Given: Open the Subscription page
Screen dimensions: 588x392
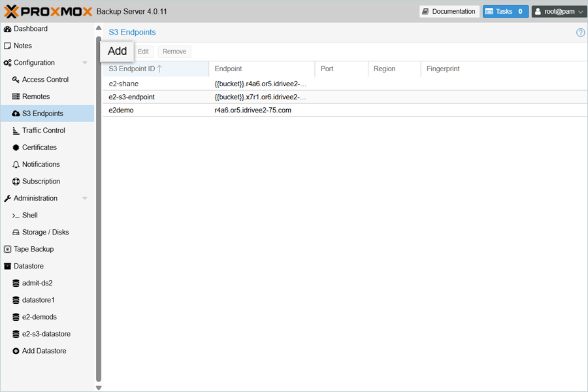Looking at the screenshot, I should pyautogui.click(x=41, y=182).
